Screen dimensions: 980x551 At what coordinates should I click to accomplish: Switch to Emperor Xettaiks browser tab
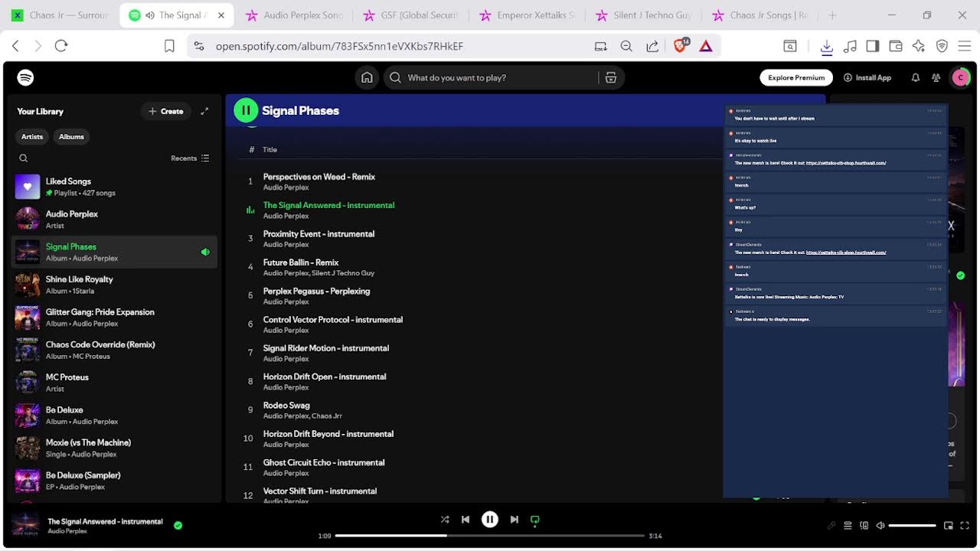528,15
